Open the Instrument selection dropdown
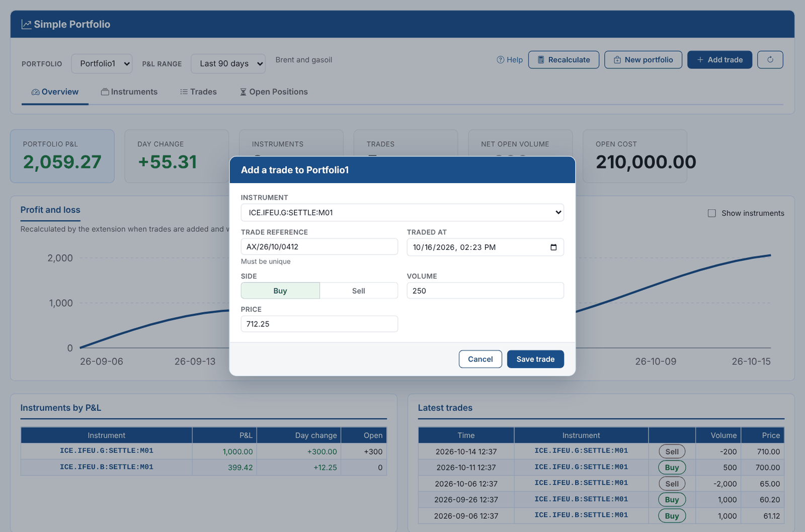Viewport: 805px width, 532px height. pyautogui.click(x=403, y=213)
